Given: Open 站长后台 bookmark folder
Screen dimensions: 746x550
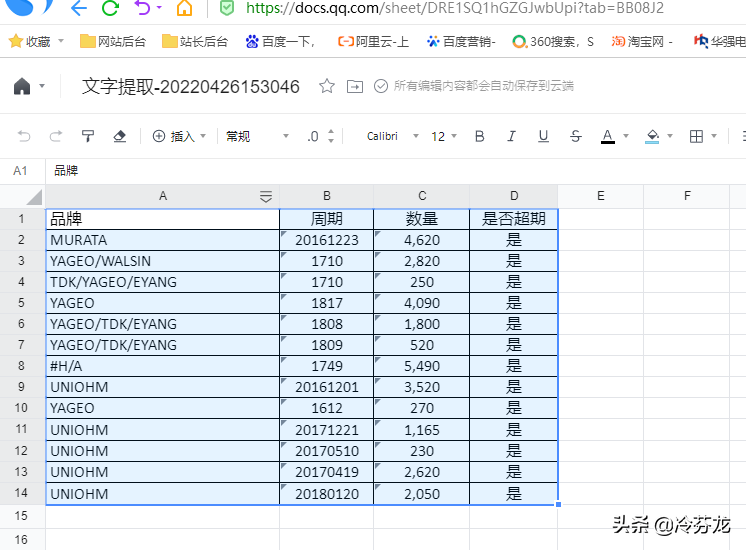Looking at the screenshot, I should 195,42.
